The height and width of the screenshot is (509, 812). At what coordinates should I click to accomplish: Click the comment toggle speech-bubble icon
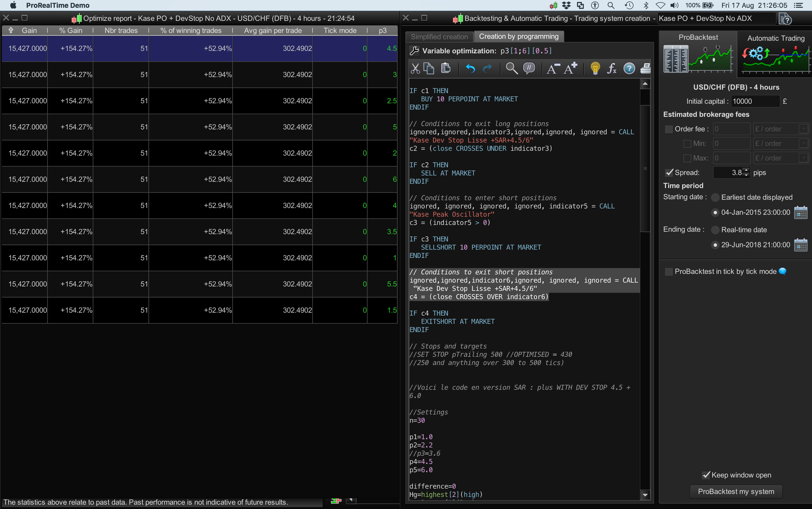pyautogui.click(x=529, y=68)
